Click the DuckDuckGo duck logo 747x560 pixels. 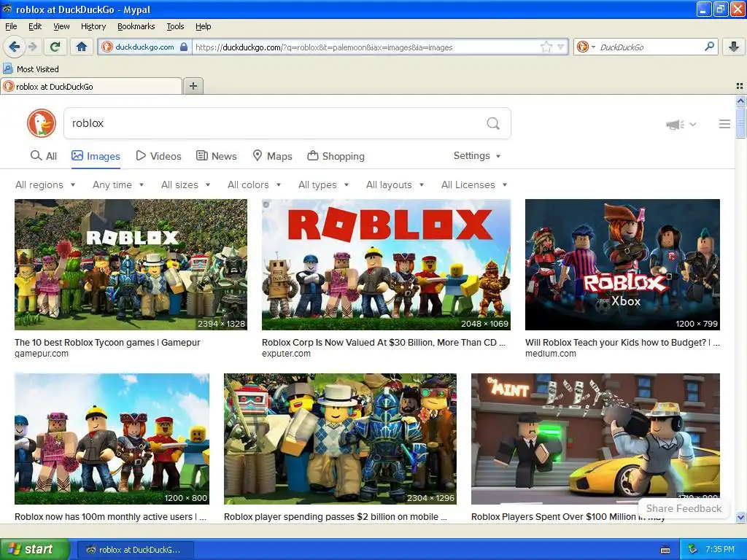[x=42, y=122]
